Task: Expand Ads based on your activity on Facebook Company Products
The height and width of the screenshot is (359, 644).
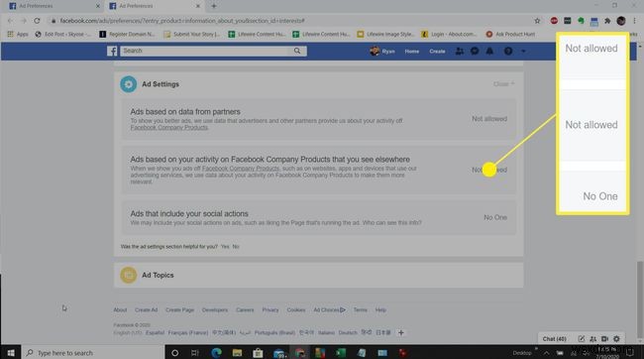Action: click(x=319, y=170)
